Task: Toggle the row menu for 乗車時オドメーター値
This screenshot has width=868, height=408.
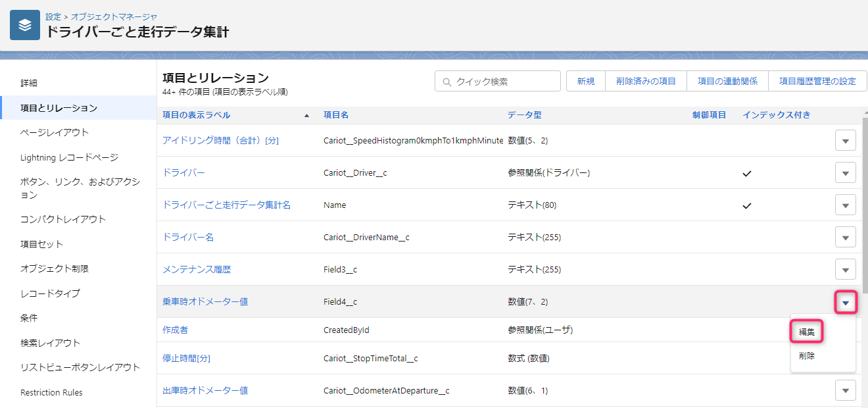Action: pos(846,302)
